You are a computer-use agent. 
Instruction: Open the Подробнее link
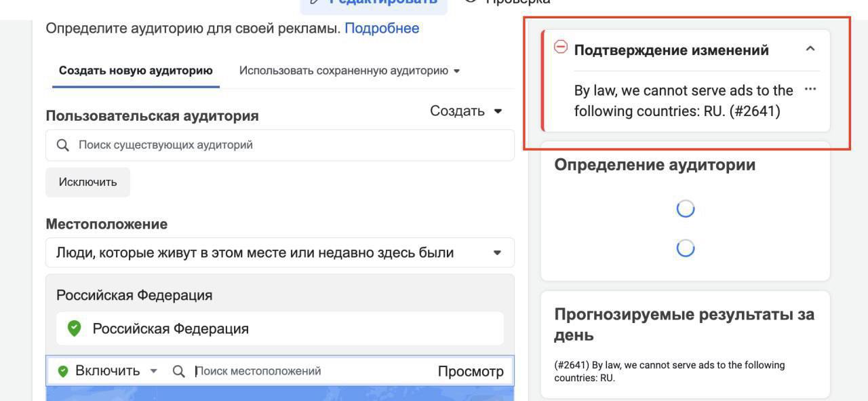382,28
